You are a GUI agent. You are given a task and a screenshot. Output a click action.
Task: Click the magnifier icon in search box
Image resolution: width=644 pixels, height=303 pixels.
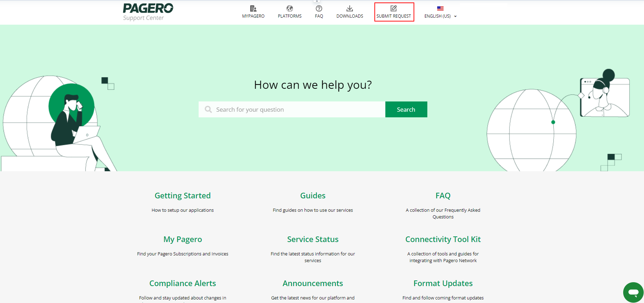209,110
